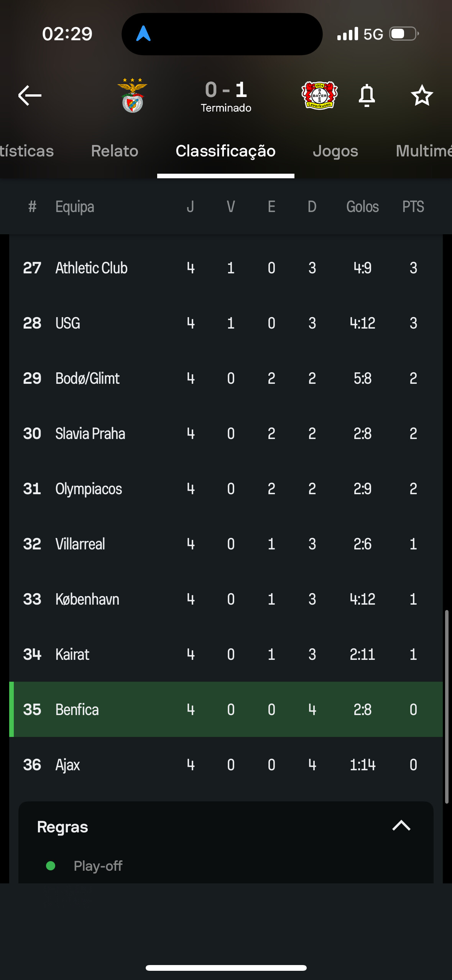This screenshot has width=452, height=980.
Task: Open the Bayer Leverkusen club crest
Action: (x=319, y=95)
